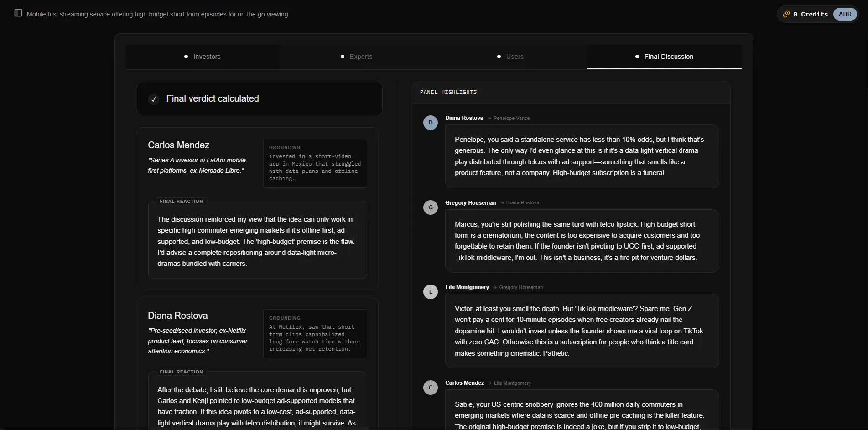
Task: Click the Final verdict calculated heading
Action: point(213,98)
